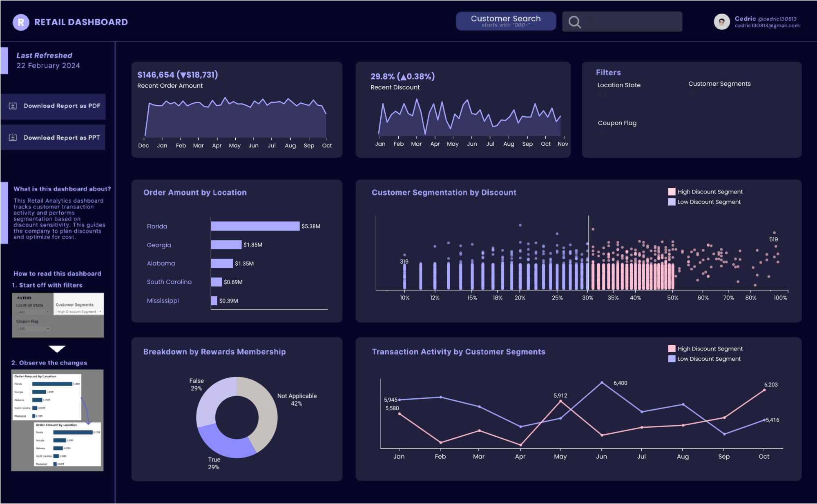Click the 319 label on scatter plot
This screenshot has height=504, width=817.
[x=404, y=262]
